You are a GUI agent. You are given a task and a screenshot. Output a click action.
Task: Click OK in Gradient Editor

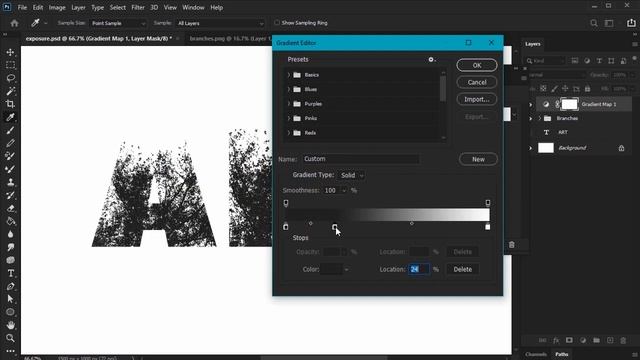point(477,65)
